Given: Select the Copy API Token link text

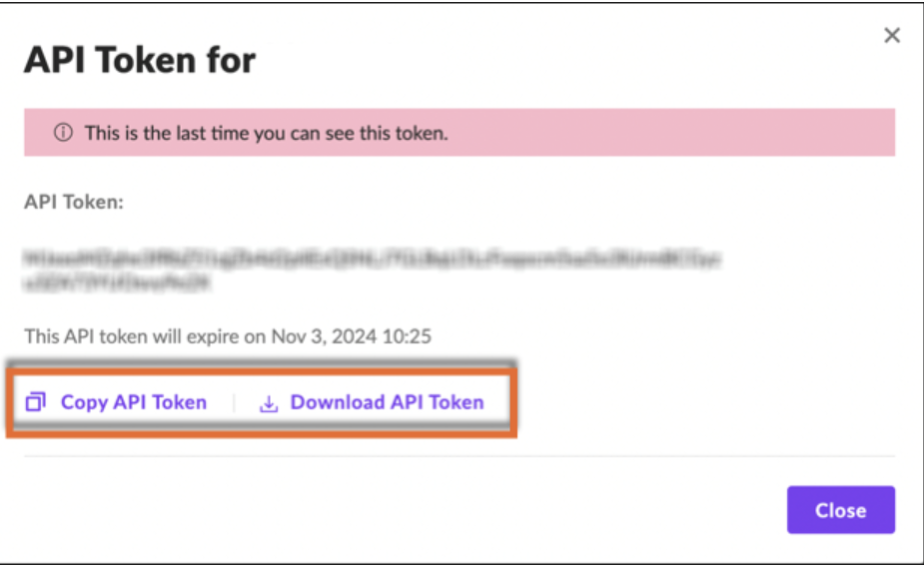Looking at the screenshot, I should click(x=133, y=402).
